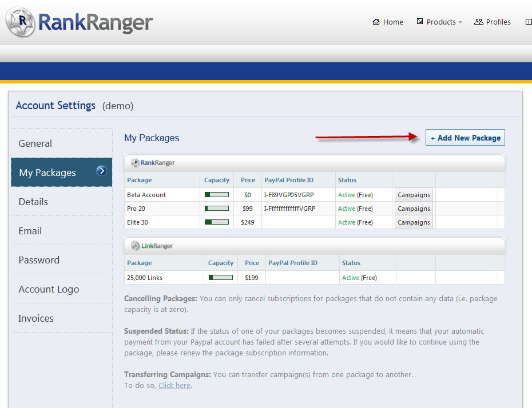Viewport: 532px width, 408px height.
Task: Open the General settings tab
Action: [35, 143]
